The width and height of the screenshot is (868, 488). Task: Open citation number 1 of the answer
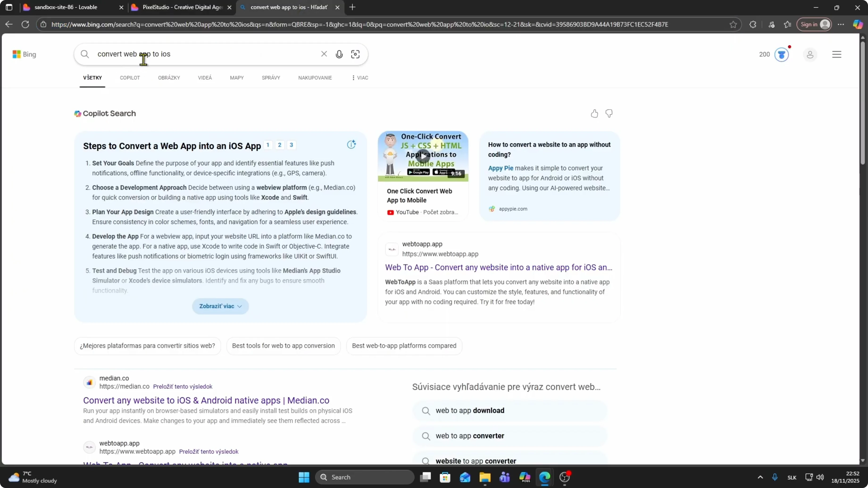click(x=268, y=145)
